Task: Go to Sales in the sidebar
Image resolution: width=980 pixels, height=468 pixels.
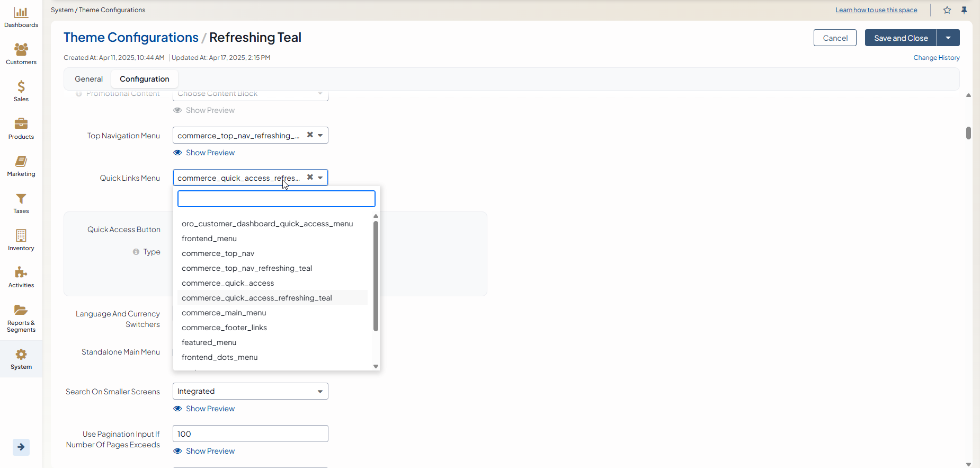Action: click(x=21, y=92)
